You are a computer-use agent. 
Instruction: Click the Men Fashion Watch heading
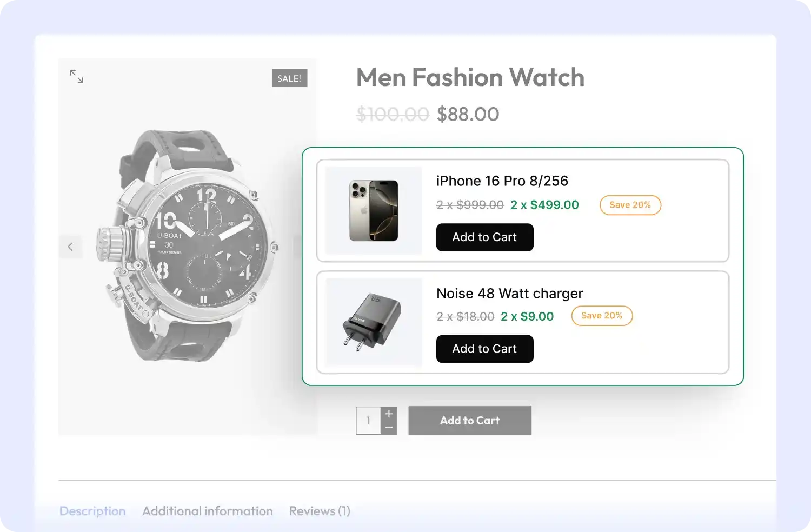(x=470, y=77)
